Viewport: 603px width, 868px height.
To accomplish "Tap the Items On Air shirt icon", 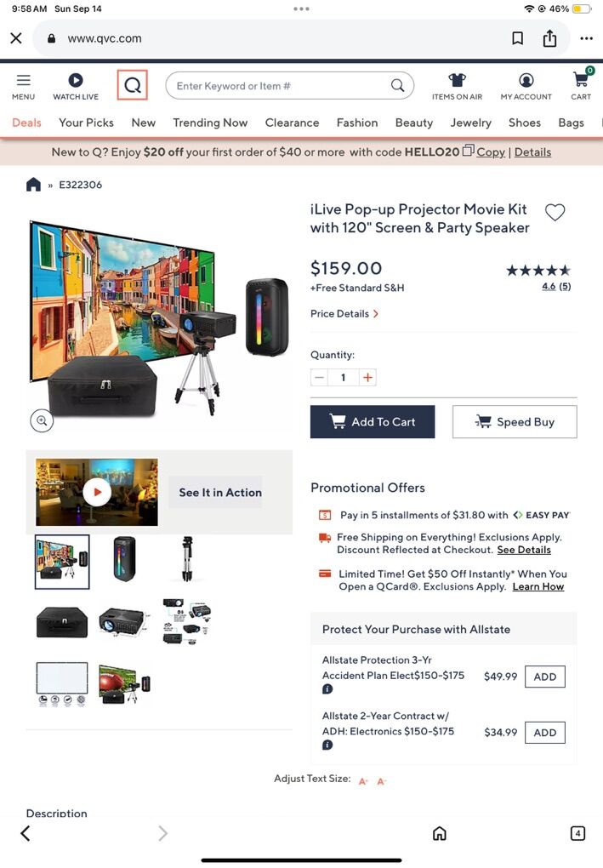I will (457, 80).
